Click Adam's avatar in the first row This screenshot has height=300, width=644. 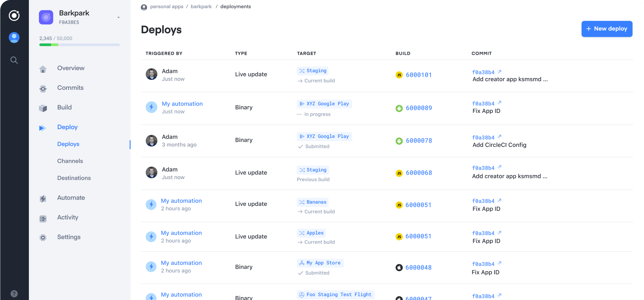point(151,74)
